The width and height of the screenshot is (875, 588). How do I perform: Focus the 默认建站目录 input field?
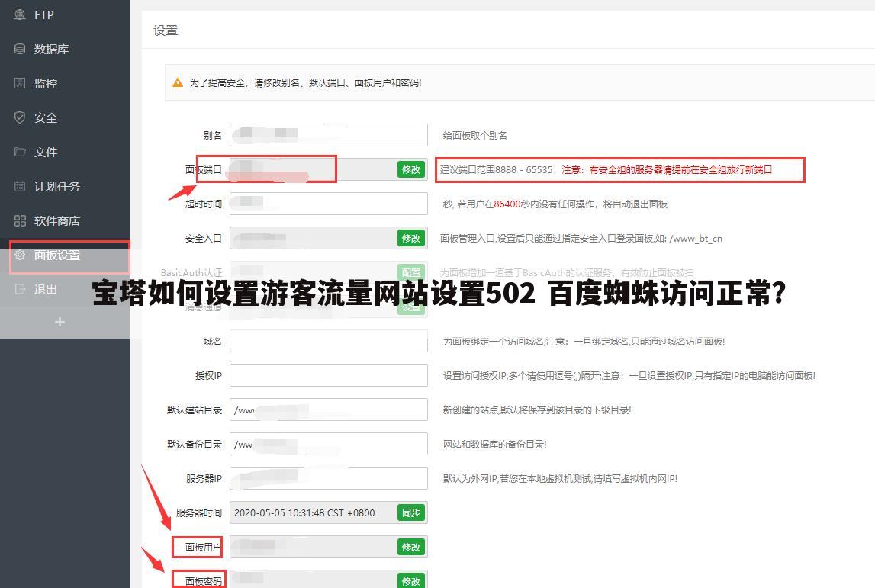329,410
